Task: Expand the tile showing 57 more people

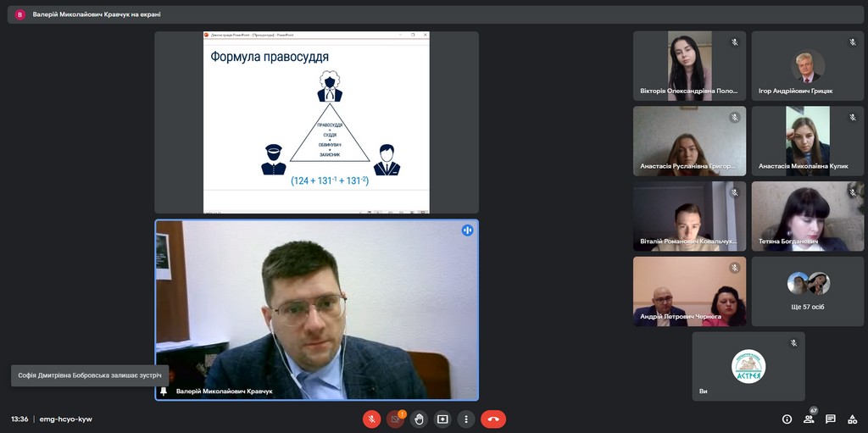Action: [807, 291]
